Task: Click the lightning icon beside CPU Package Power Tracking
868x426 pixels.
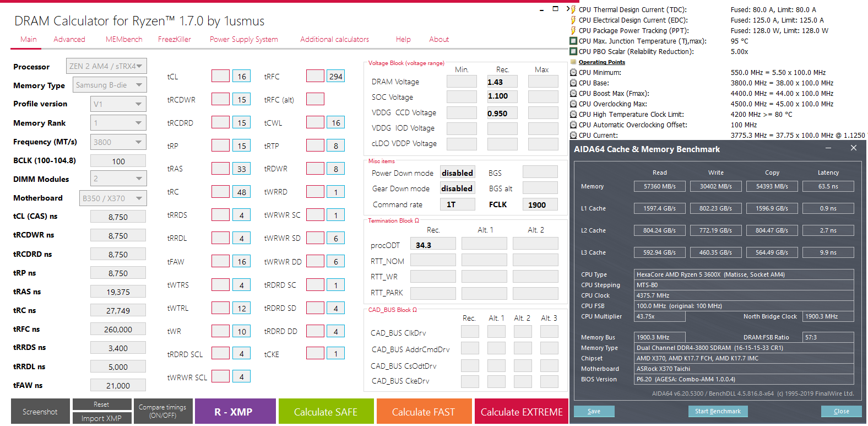Action: 573,30
